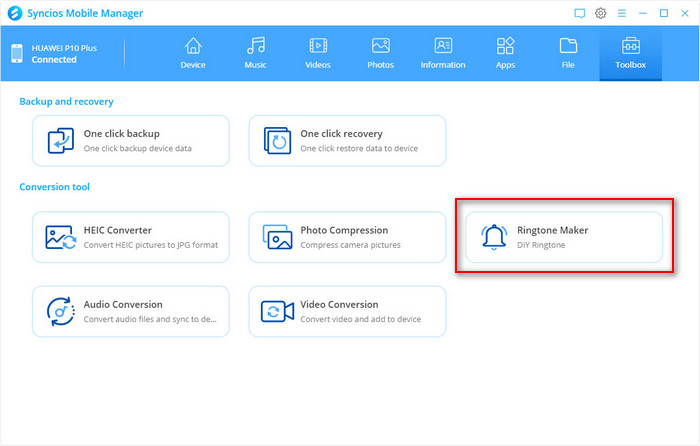Click the Ringtone Maker bell icon
Screen dimensions: 700x446
[494, 237]
